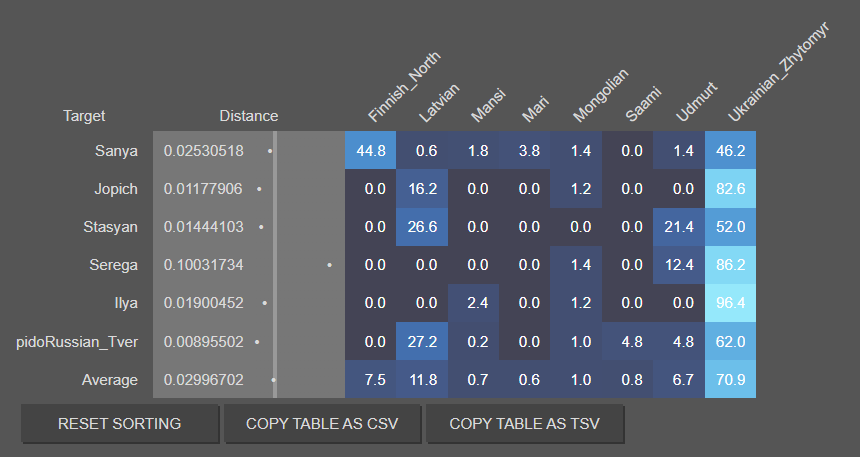Click Stasyan's 21.4 Udmurt cell
This screenshot has width=860, height=457.
coord(678,227)
